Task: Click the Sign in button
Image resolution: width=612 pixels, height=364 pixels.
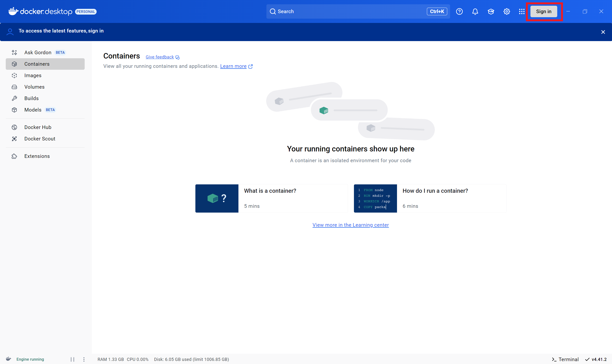Action: tap(543, 11)
